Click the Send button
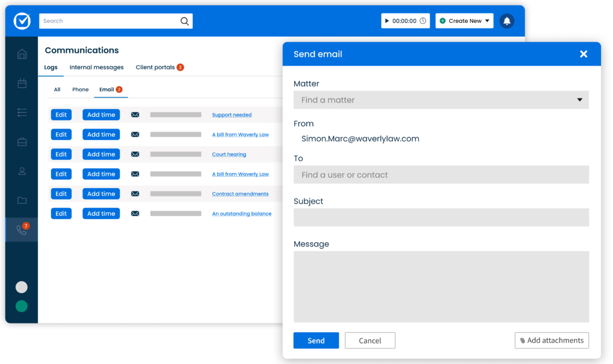 point(316,341)
